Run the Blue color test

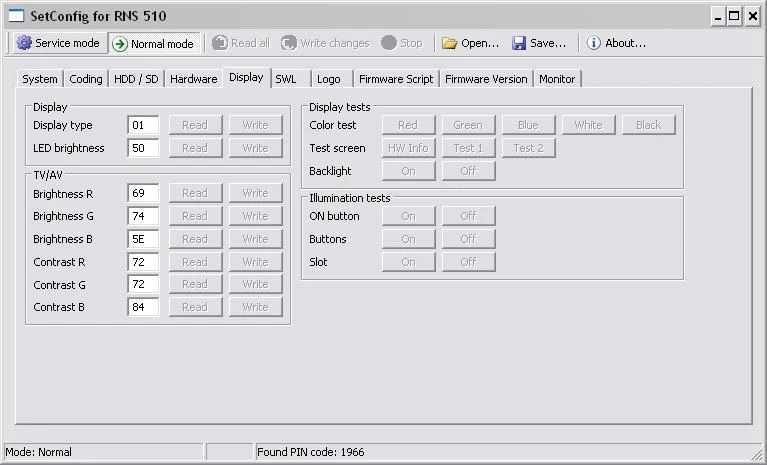click(528, 125)
